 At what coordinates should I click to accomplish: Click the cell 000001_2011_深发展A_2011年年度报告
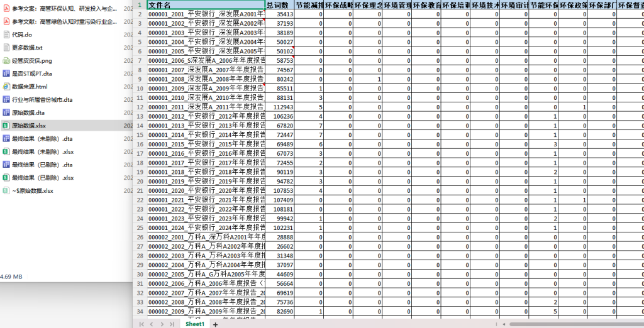pos(206,107)
